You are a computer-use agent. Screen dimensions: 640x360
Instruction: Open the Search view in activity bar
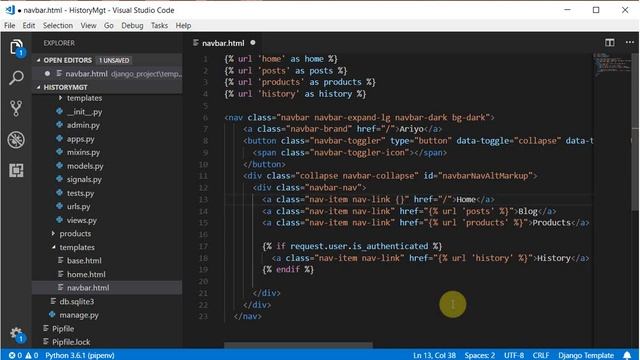[x=16, y=78]
